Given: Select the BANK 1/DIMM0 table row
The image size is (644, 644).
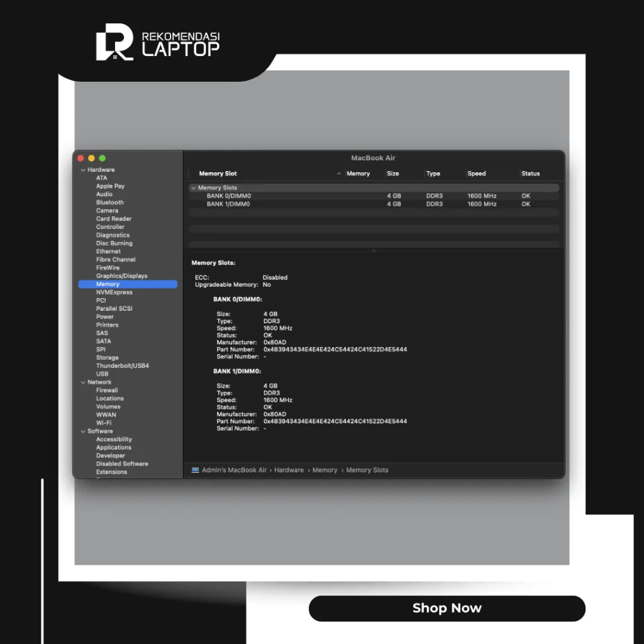Looking at the screenshot, I should pos(229,204).
